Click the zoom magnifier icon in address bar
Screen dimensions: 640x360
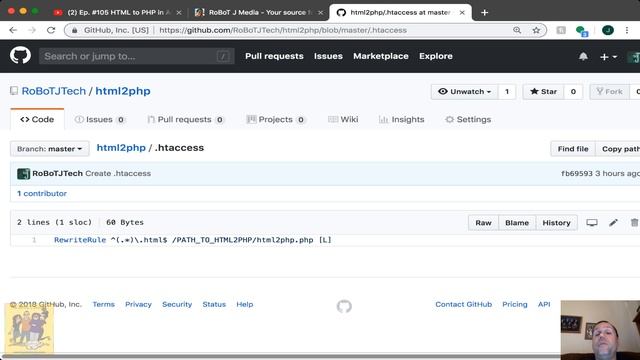[517, 30]
